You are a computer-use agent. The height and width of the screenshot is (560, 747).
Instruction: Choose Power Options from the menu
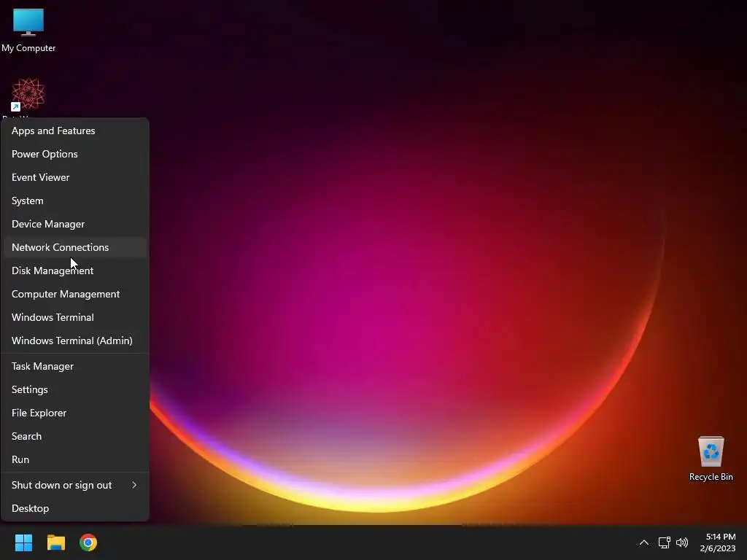pos(75,154)
